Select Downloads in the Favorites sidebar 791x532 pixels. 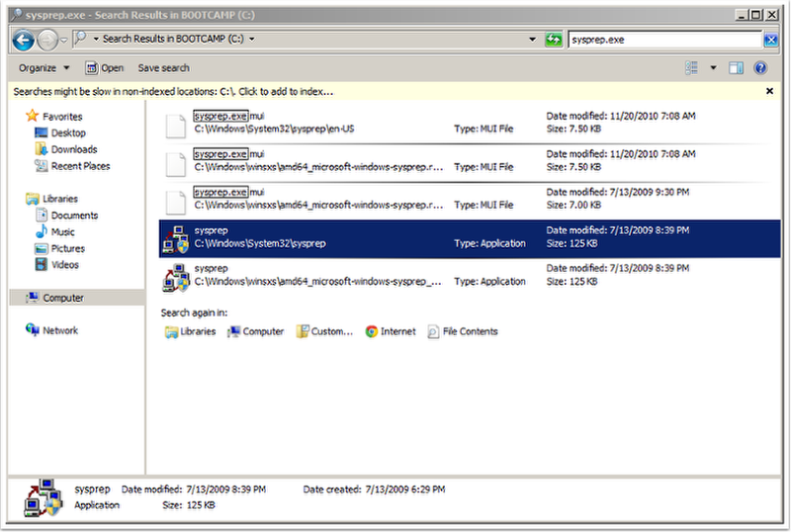click(73, 149)
